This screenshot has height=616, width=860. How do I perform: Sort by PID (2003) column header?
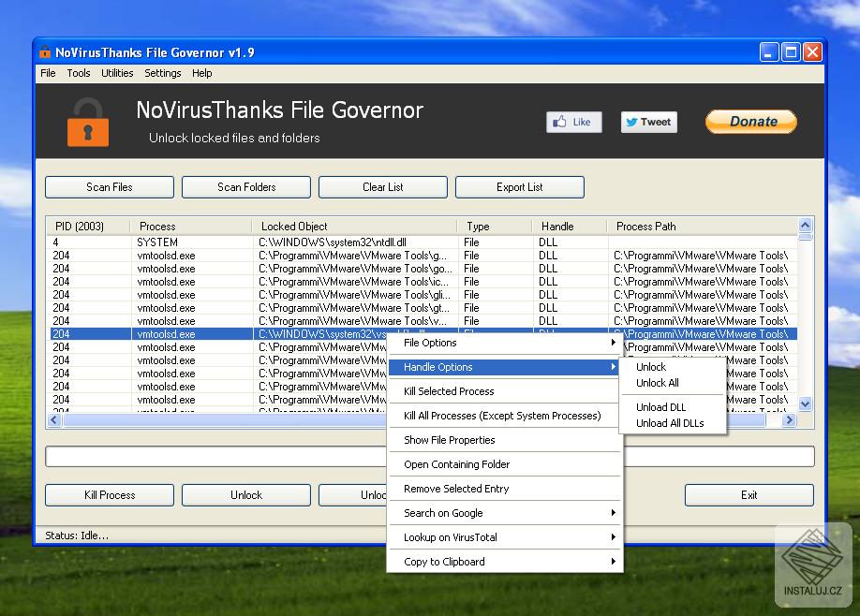pyautogui.click(x=88, y=227)
